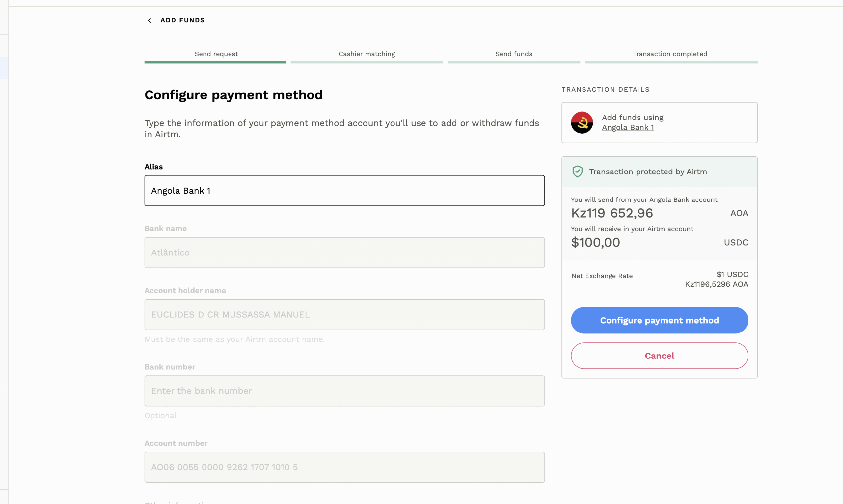Click the Kz119 652,96 amount
Viewport: 843px width, 504px height.
pyautogui.click(x=612, y=213)
